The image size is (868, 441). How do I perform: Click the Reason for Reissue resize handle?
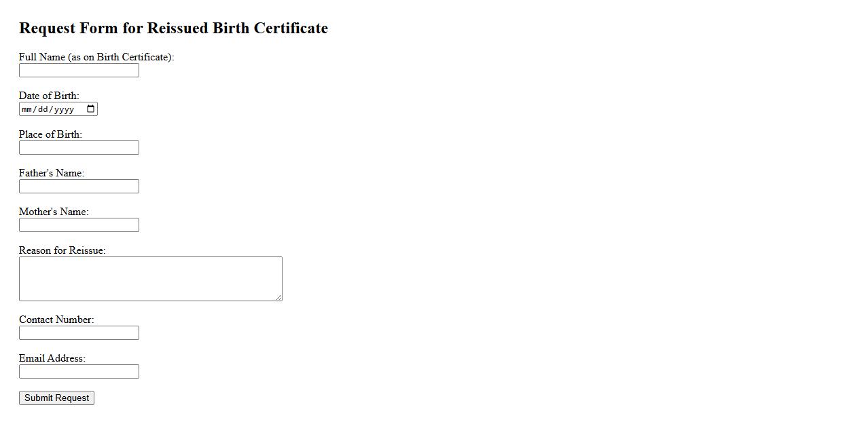click(x=278, y=297)
